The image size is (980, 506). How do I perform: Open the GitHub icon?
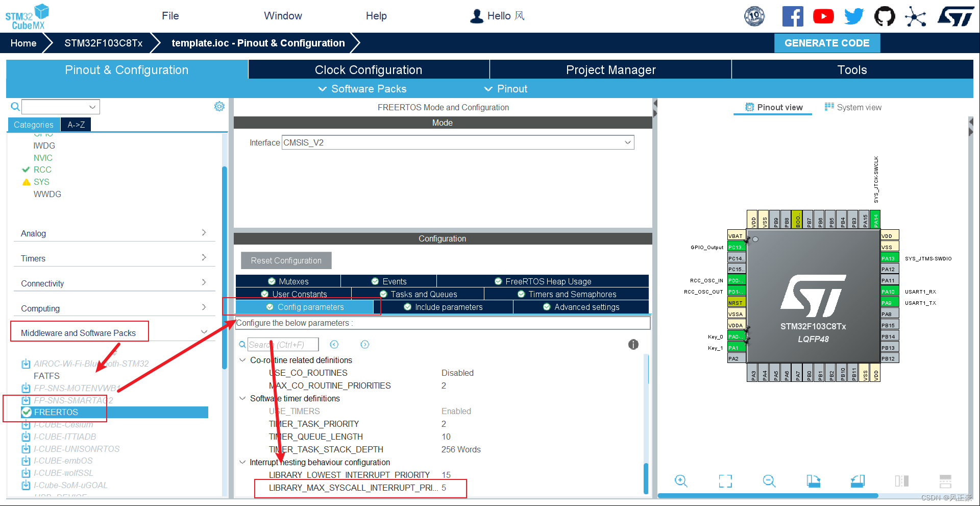point(885,16)
